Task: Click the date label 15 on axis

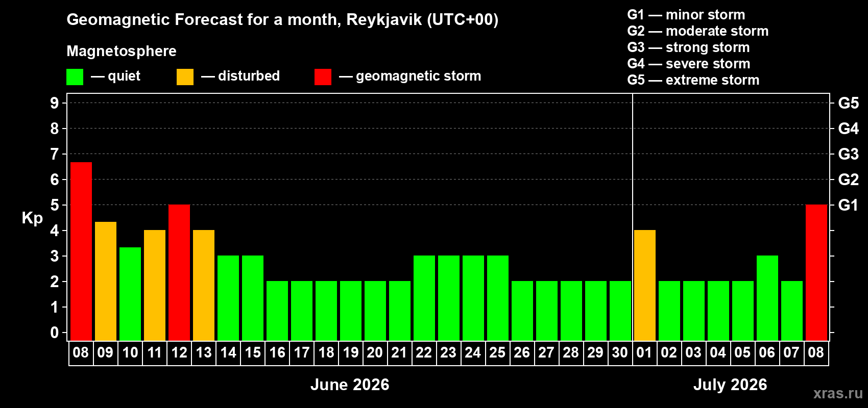Action: click(253, 353)
